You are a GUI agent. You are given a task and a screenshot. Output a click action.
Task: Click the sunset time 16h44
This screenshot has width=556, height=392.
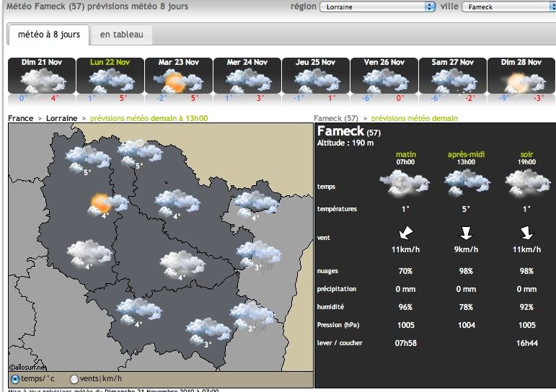527,343
